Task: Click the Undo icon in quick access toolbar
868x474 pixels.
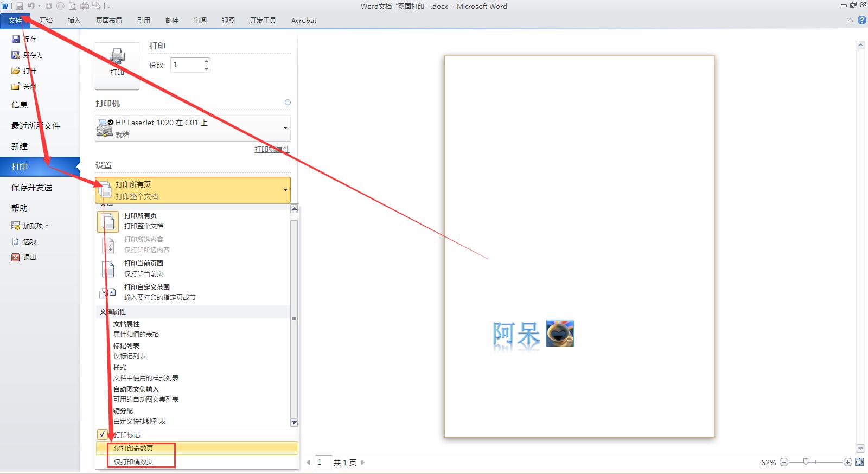Action: (31, 6)
